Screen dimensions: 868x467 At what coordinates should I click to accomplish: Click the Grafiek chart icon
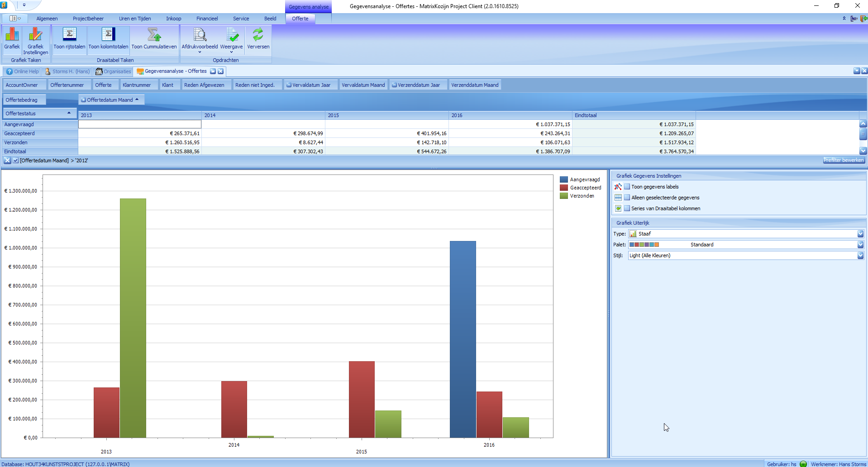[12, 35]
